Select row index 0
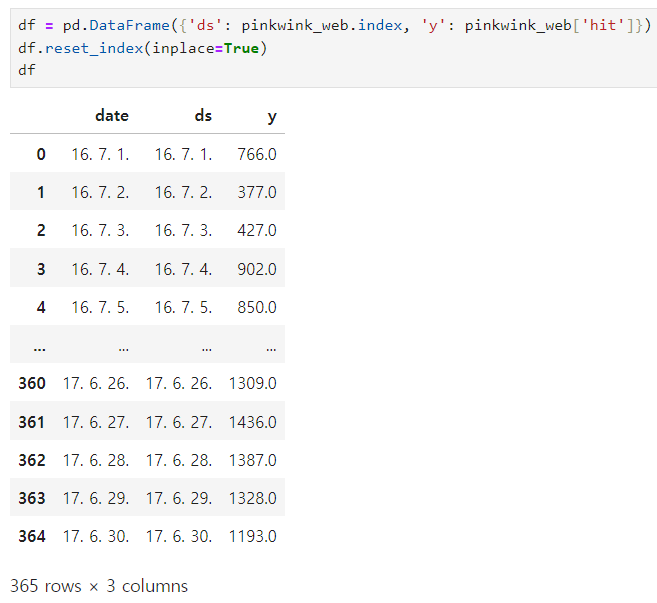Viewport: 657px width, 603px height. (x=41, y=154)
